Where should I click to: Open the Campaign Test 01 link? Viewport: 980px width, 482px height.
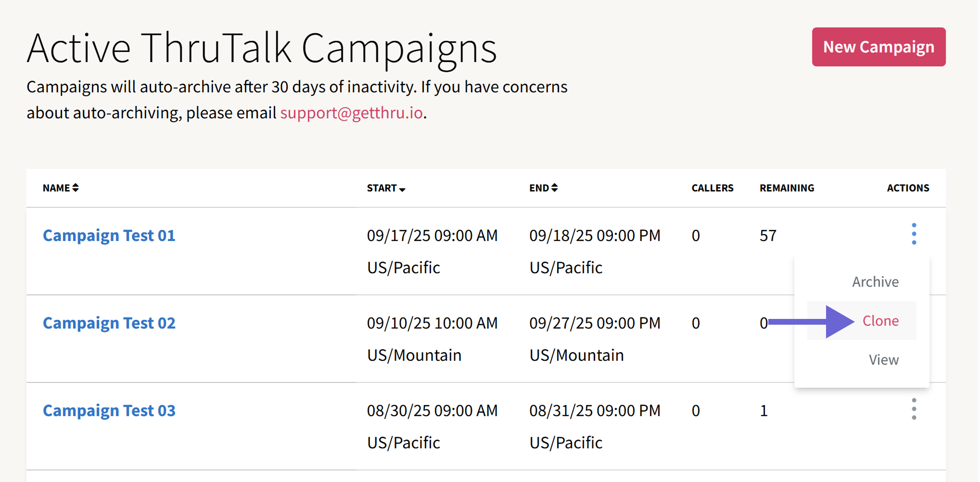[x=109, y=236]
